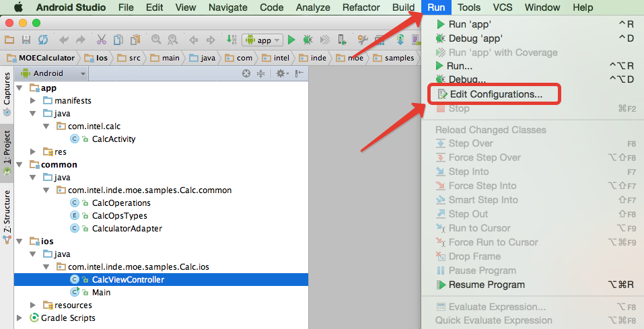Select CalculatorAdapter class
644x329 pixels.
point(127,228)
